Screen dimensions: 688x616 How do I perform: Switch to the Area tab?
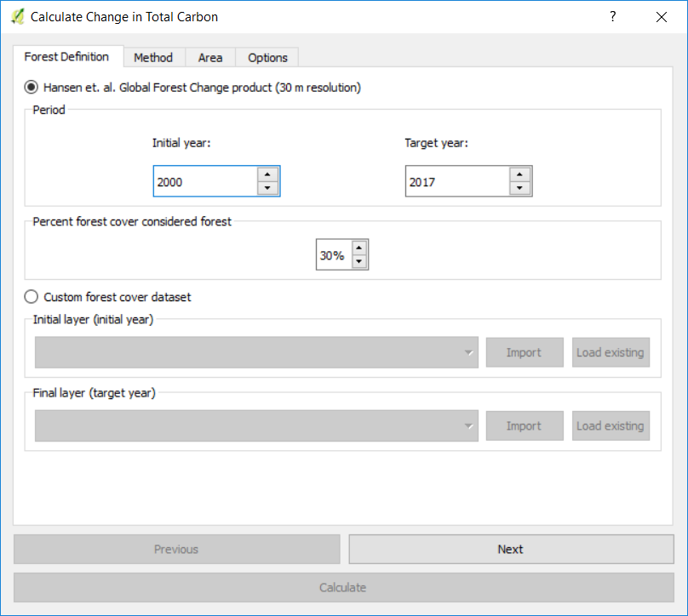coord(210,58)
